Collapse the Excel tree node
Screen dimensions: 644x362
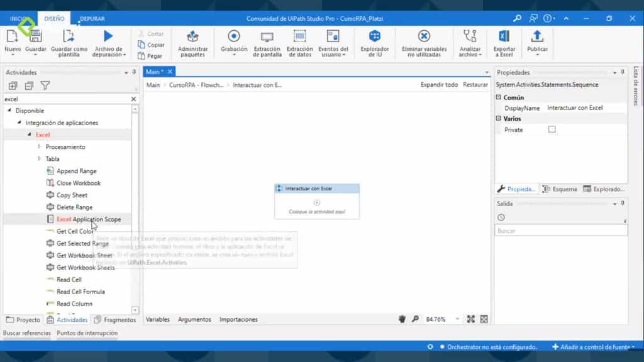tap(29, 134)
